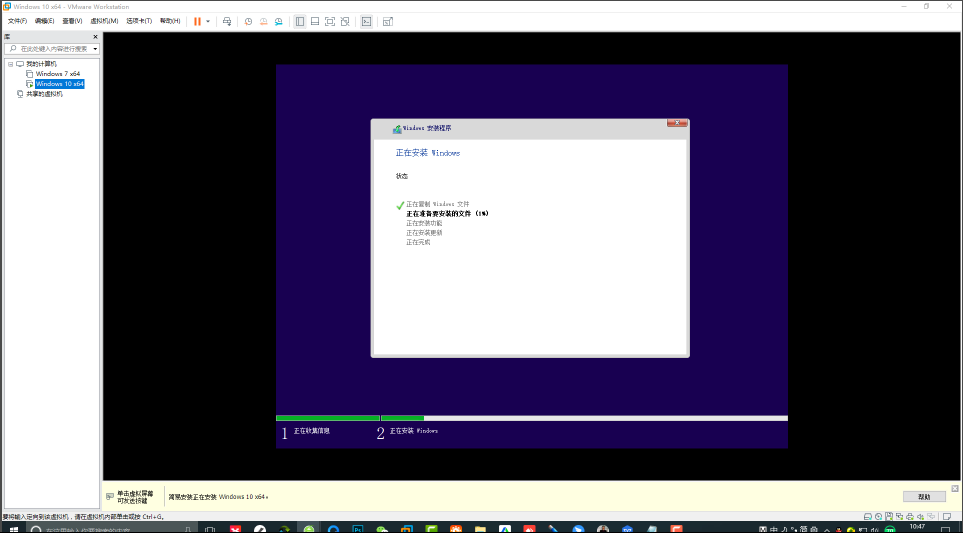The image size is (963, 533).
Task: Toggle the library sidebar view icon
Action: click(300, 21)
